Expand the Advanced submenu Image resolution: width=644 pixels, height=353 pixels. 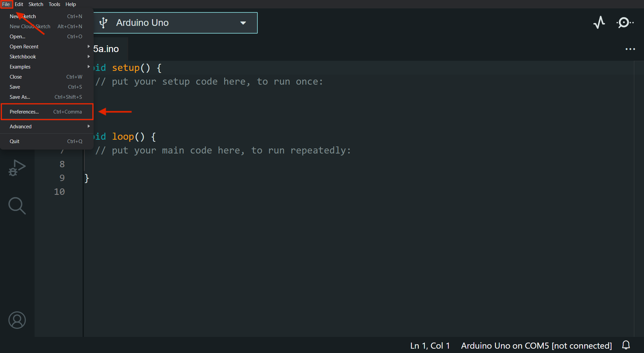[x=20, y=126]
